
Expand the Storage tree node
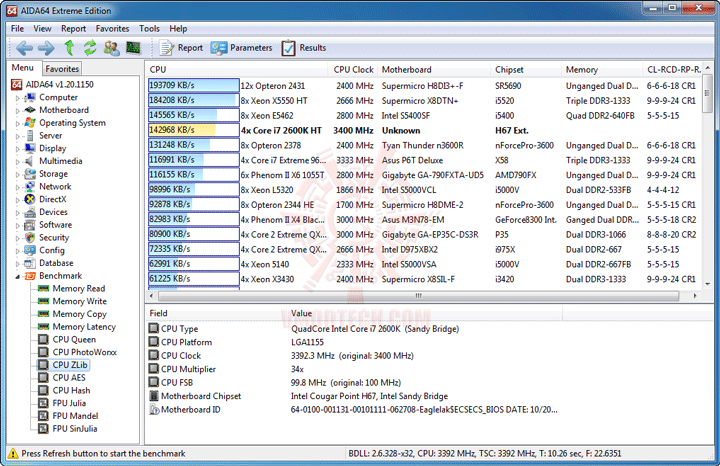pos(17,174)
